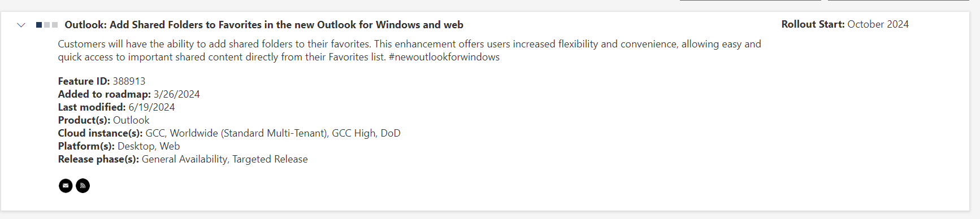Click the 'Web' platform text

(170, 146)
